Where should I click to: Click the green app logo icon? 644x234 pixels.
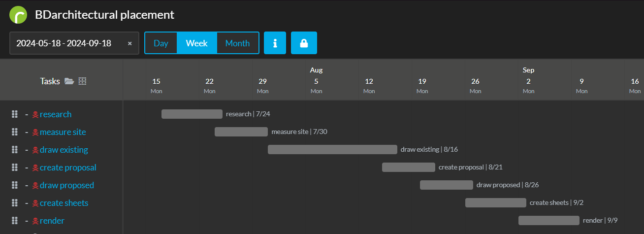pyautogui.click(x=18, y=15)
